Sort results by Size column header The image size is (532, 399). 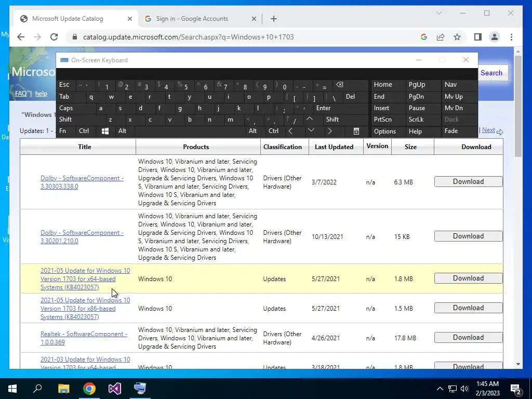(410, 147)
